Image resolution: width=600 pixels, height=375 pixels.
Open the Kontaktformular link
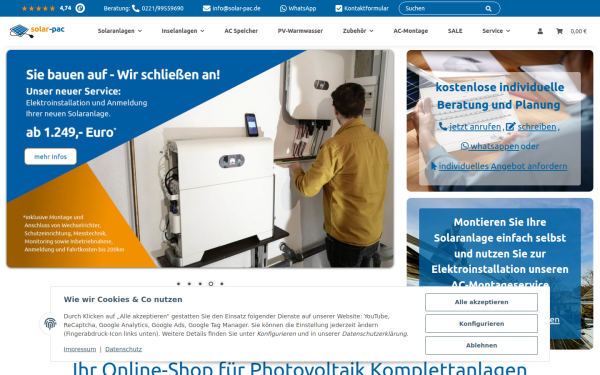tap(366, 8)
